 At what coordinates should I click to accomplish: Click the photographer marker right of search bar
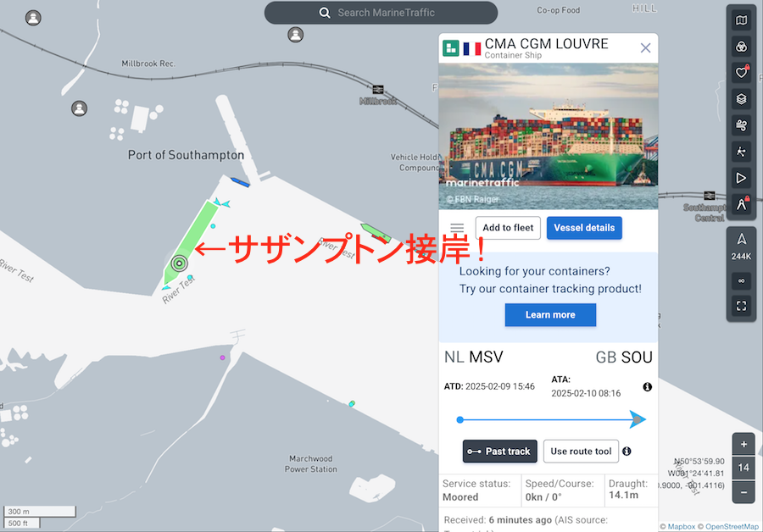(x=295, y=35)
